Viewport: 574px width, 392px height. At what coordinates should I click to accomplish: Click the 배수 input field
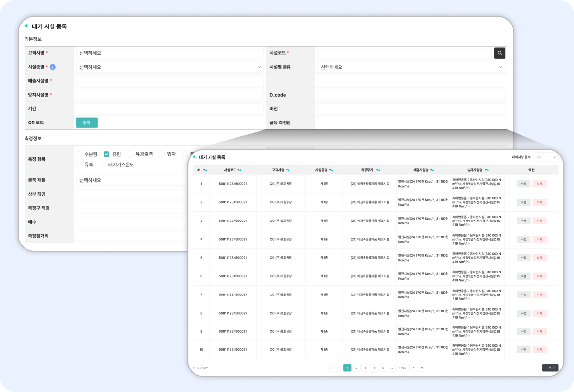pyautogui.click(x=132, y=222)
